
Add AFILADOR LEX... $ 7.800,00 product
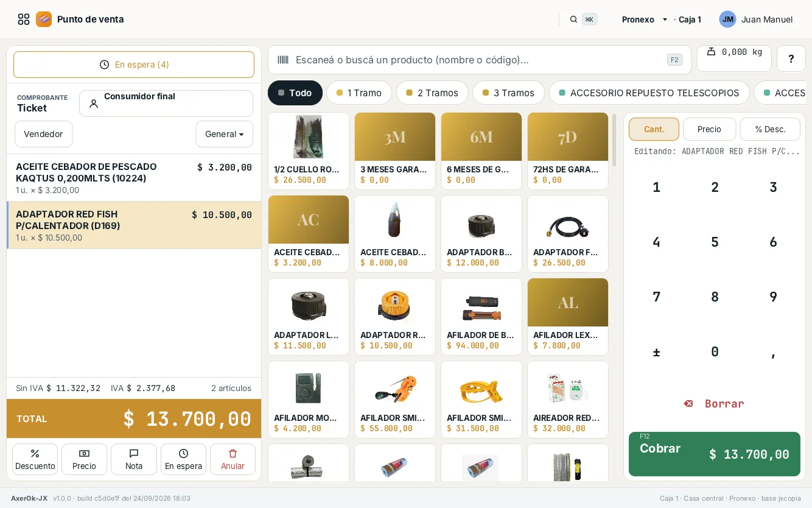(x=568, y=317)
